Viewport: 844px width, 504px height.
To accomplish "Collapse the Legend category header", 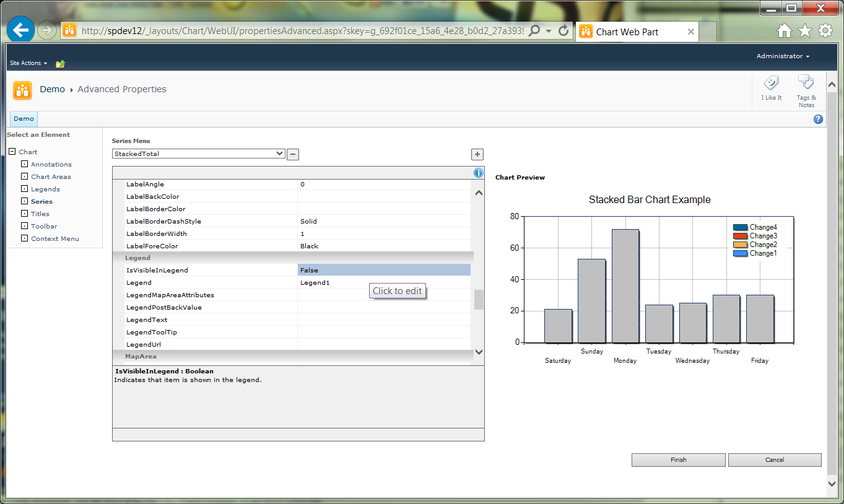I will pos(293,258).
